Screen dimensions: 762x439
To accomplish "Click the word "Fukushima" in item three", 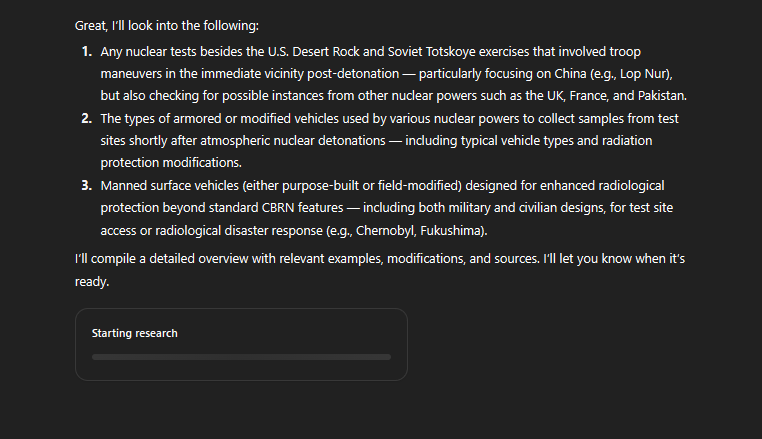I will coord(451,230).
